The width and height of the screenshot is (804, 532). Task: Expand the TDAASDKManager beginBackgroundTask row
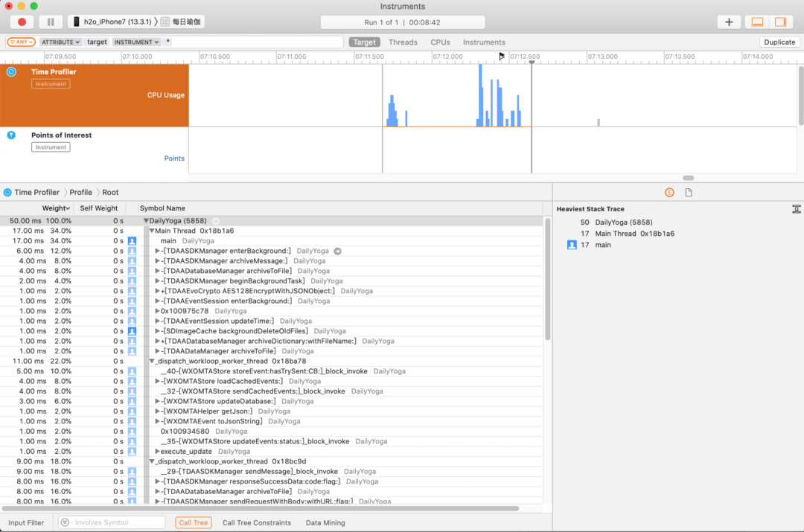coord(157,281)
